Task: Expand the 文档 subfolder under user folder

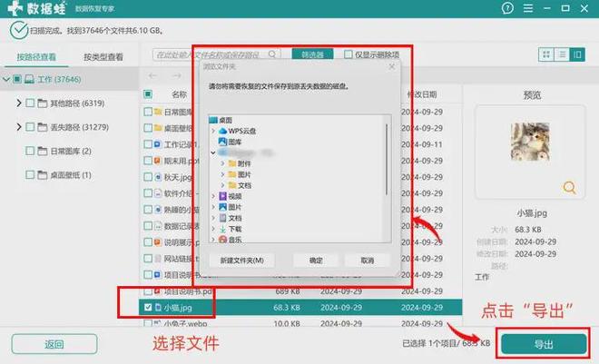Action: pyautogui.click(x=222, y=185)
